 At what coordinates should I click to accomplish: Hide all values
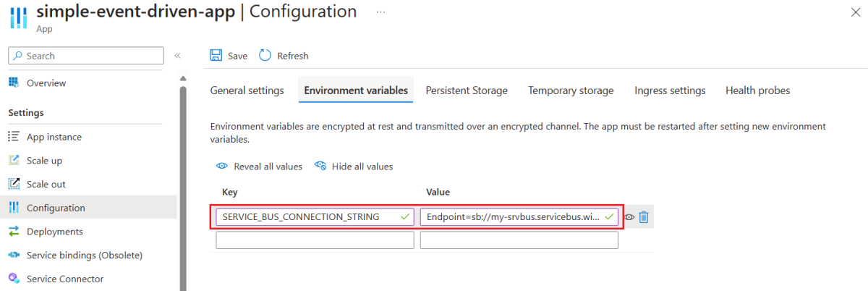[x=354, y=166]
